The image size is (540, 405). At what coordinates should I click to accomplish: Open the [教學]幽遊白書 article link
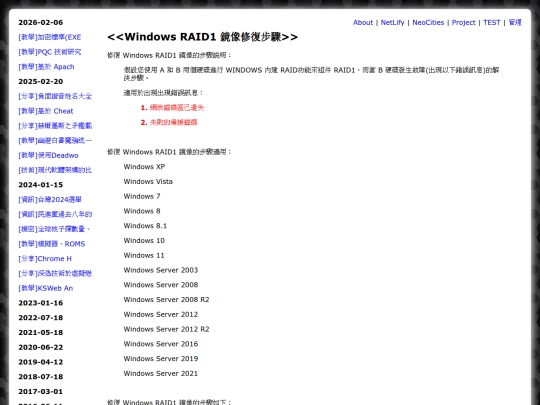click(55, 141)
